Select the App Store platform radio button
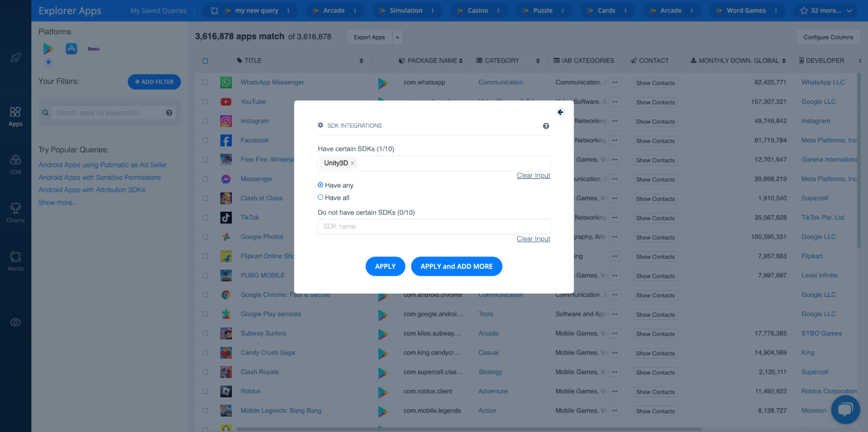The image size is (868, 432). click(x=71, y=63)
